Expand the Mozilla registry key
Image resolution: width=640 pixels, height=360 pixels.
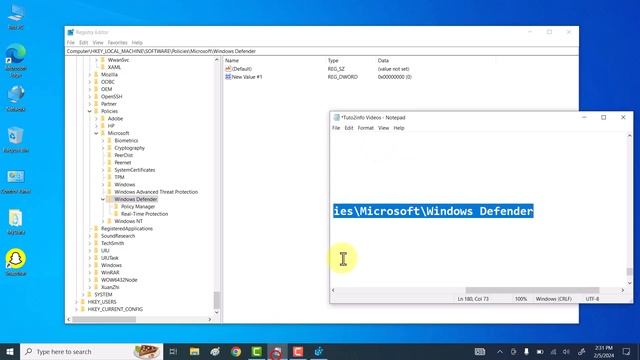(89, 74)
